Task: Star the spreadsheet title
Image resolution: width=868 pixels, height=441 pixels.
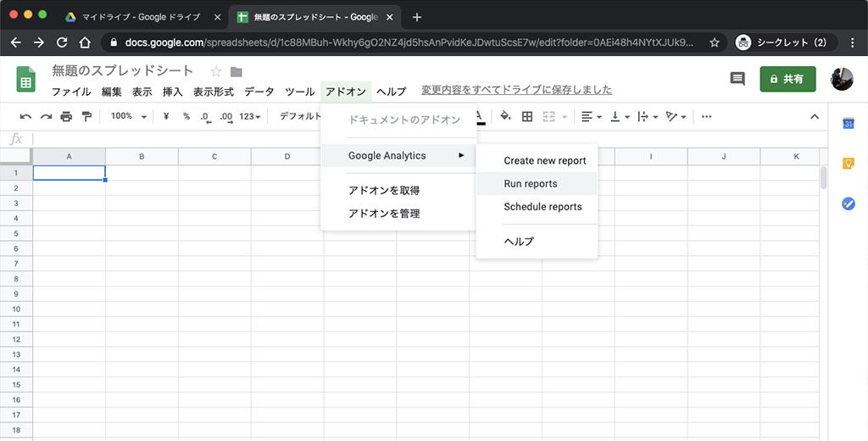Action: [x=216, y=71]
